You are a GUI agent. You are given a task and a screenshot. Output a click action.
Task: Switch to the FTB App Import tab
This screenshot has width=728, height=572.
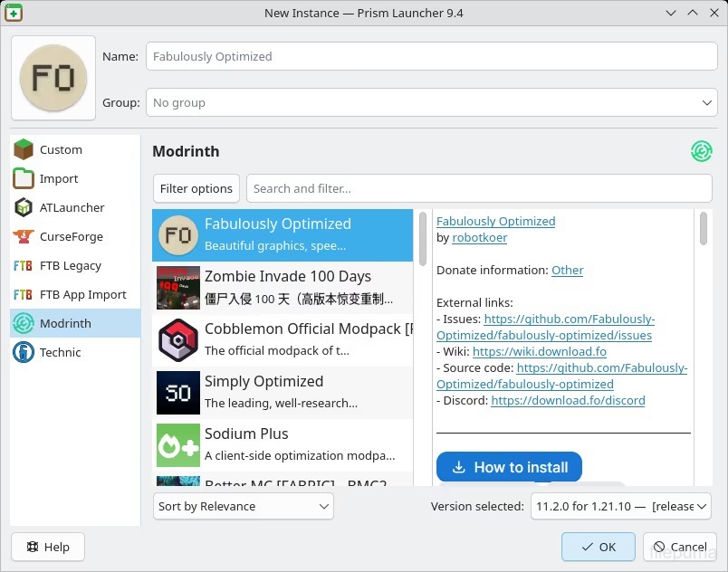82,295
